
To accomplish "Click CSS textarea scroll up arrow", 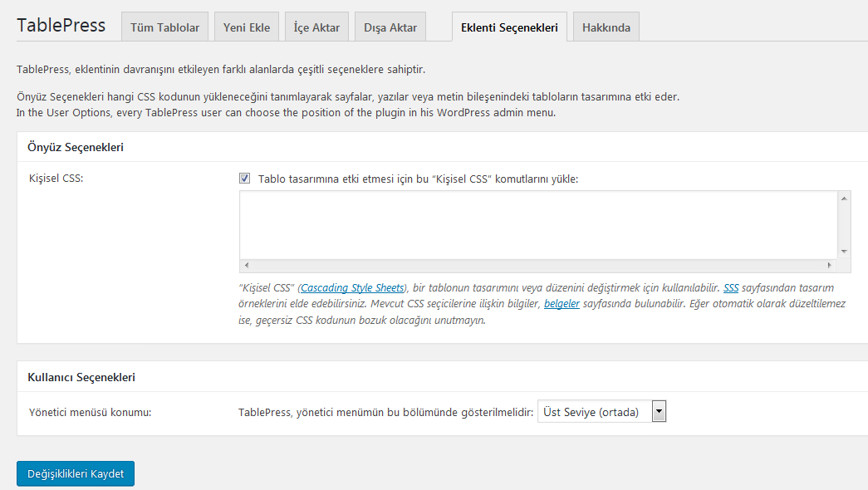I will pos(844,198).
